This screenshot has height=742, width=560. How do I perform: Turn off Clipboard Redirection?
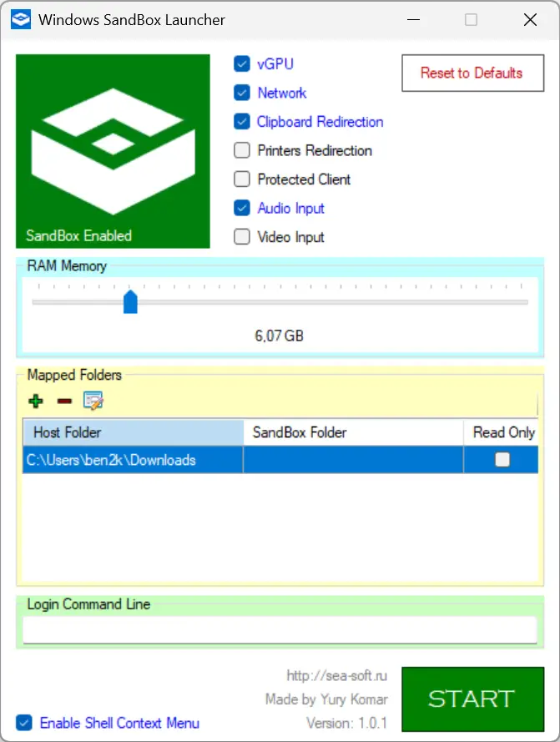click(242, 122)
